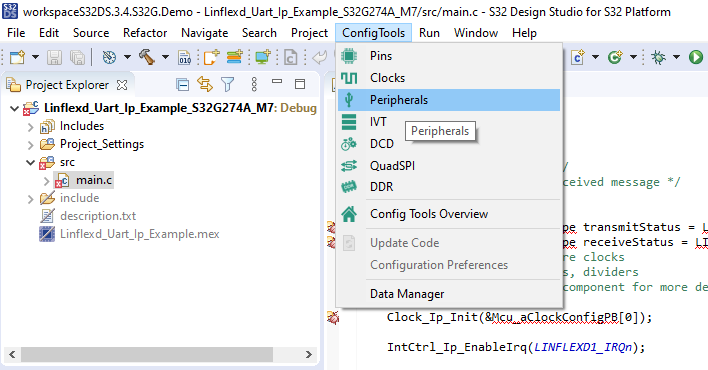Expand the main.c node arrow

[46, 181]
